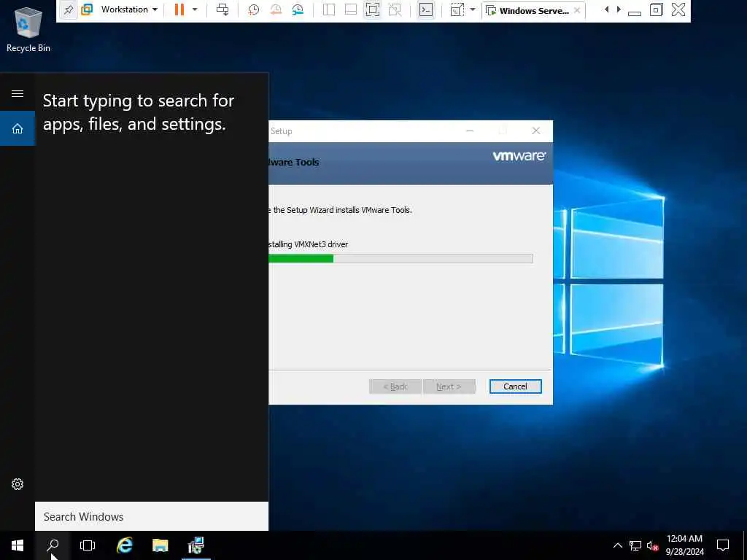Toggle full screen mode
This screenshot has width=747, height=560.
pos(373,9)
